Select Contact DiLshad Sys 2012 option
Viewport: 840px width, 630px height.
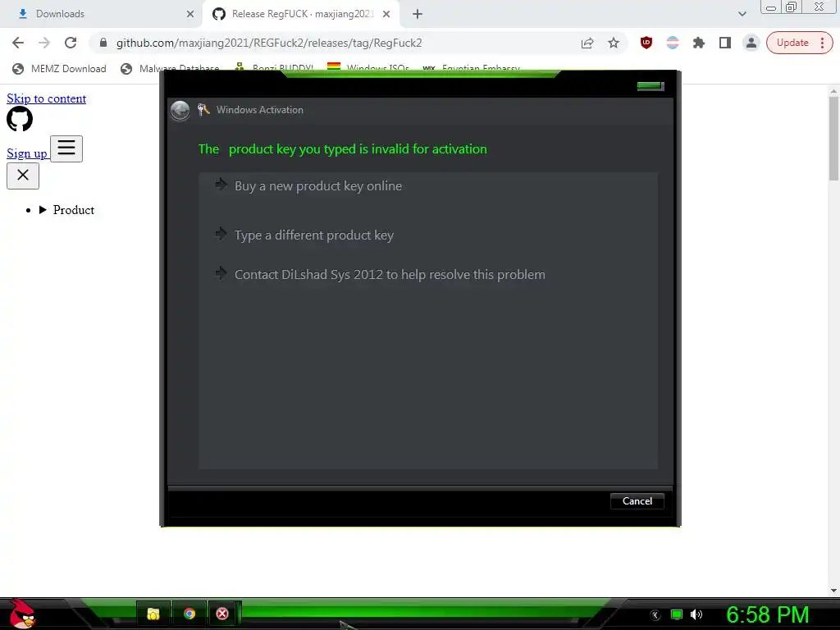click(390, 274)
